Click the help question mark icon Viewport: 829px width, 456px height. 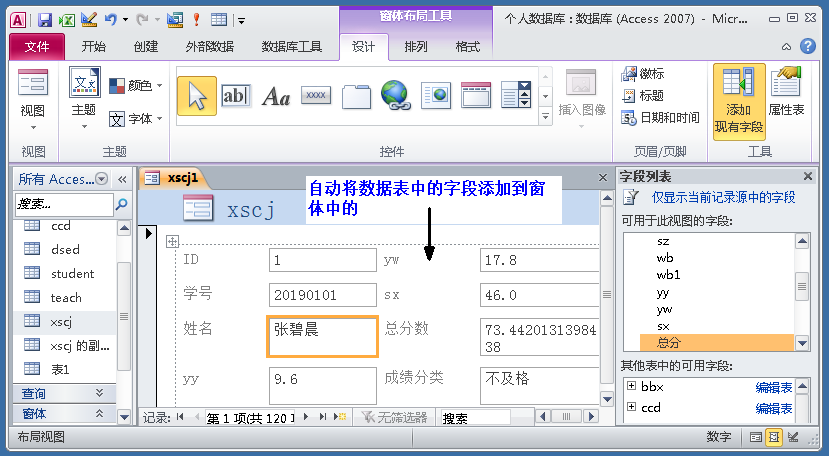(x=807, y=47)
